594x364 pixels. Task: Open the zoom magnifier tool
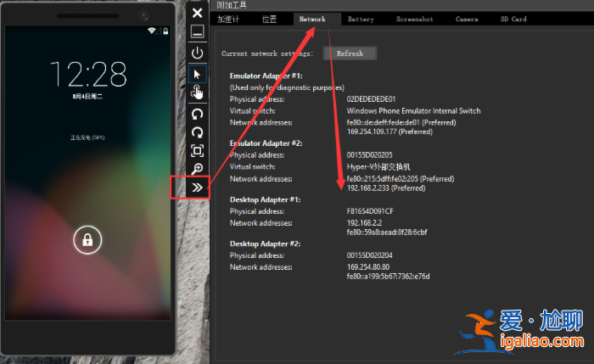[197, 170]
